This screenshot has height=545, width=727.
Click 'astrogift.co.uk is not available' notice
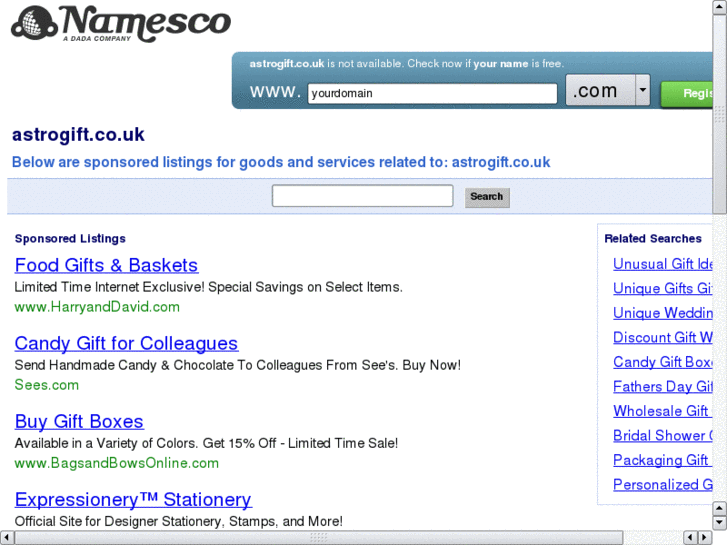pos(407,64)
